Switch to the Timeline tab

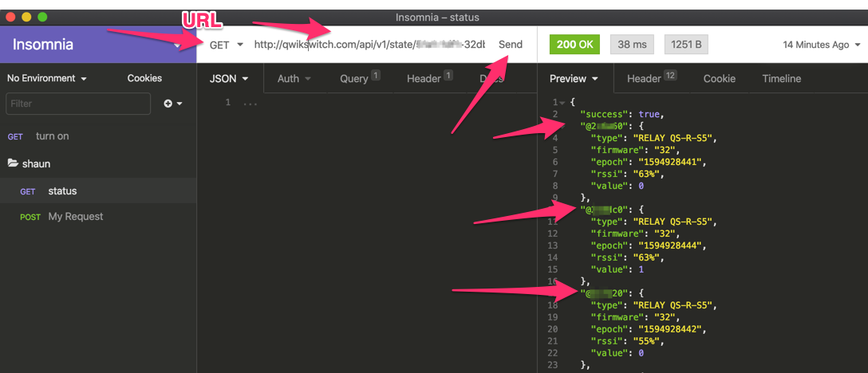point(781,79)
